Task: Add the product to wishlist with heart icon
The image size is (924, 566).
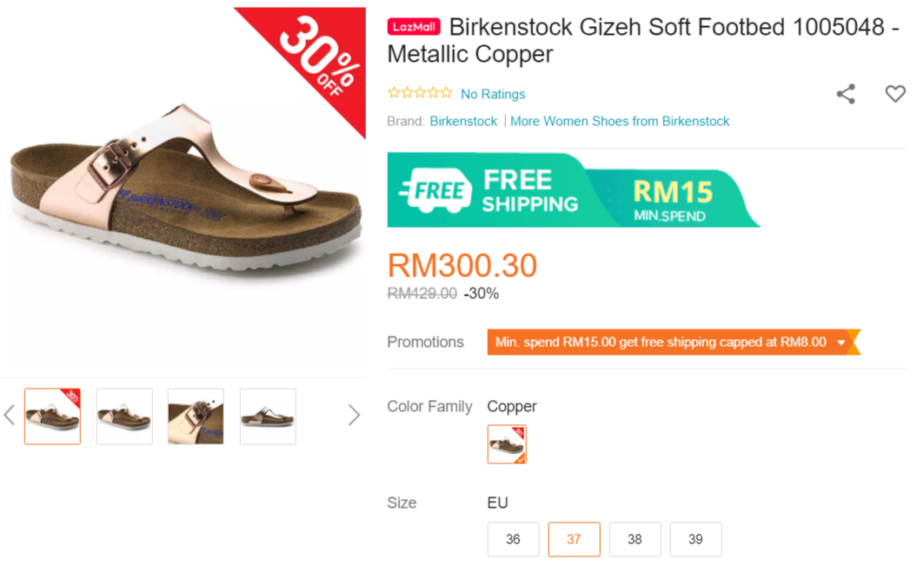Action: 894,94
